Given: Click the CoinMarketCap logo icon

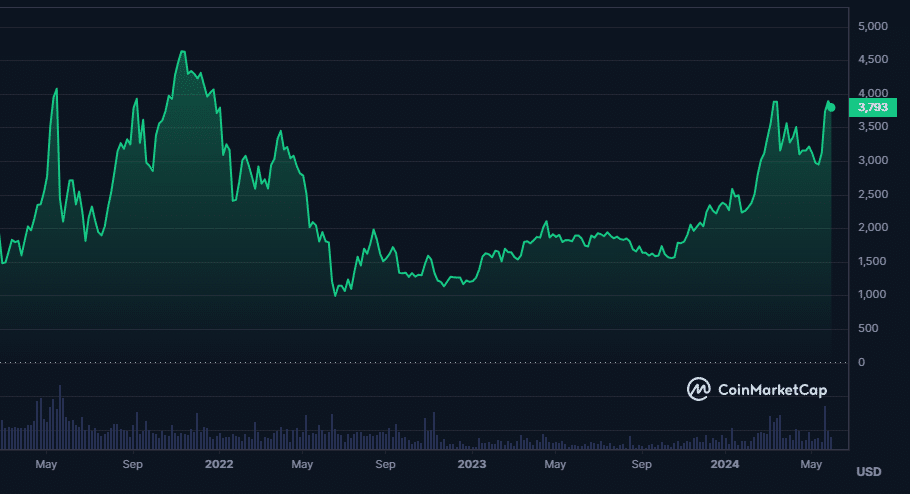Looking at the screenshot, I should coord(698,389).
